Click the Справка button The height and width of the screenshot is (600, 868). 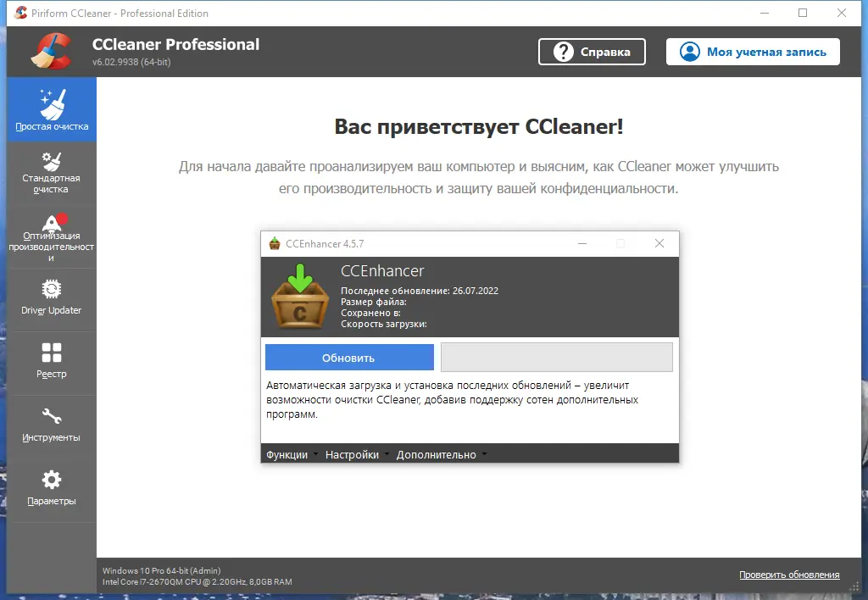(592, 52)
